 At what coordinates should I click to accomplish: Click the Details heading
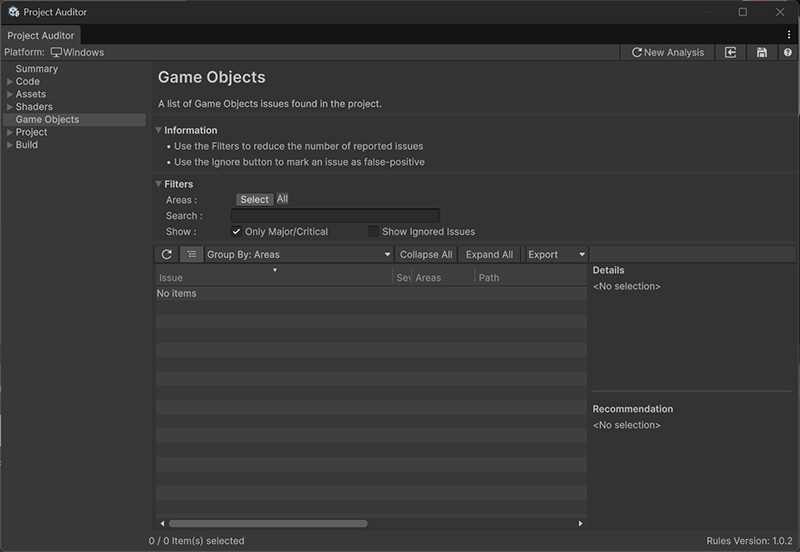[608, 270]
